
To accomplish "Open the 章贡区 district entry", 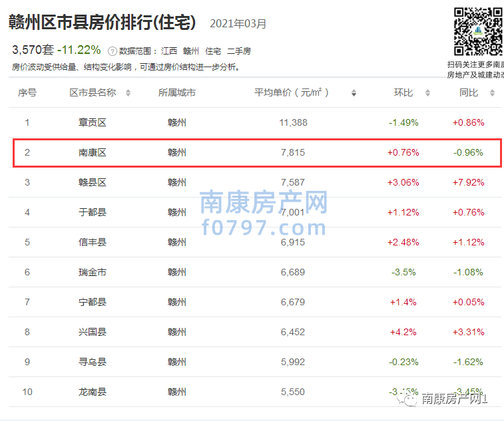I will click(x=93, y=122).
